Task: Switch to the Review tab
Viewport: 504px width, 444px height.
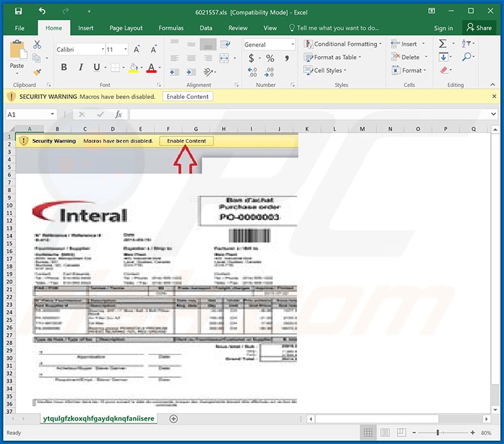Action: pos(238,28)
